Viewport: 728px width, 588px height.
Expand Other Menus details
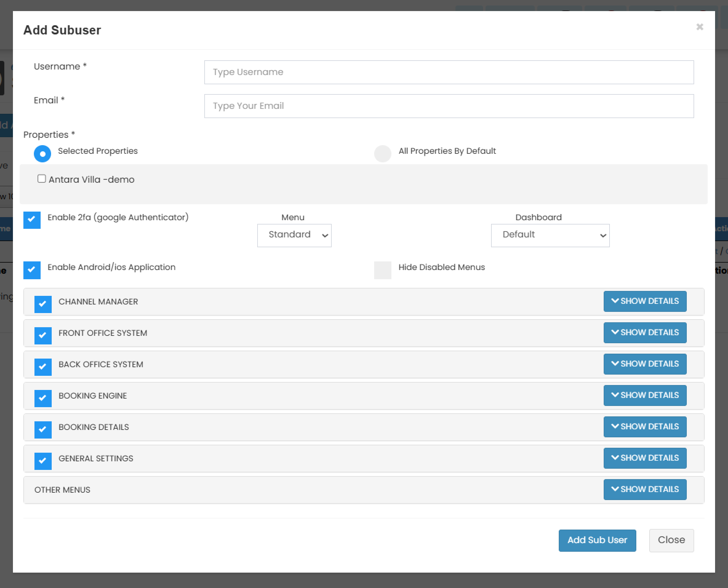[645, 489]
